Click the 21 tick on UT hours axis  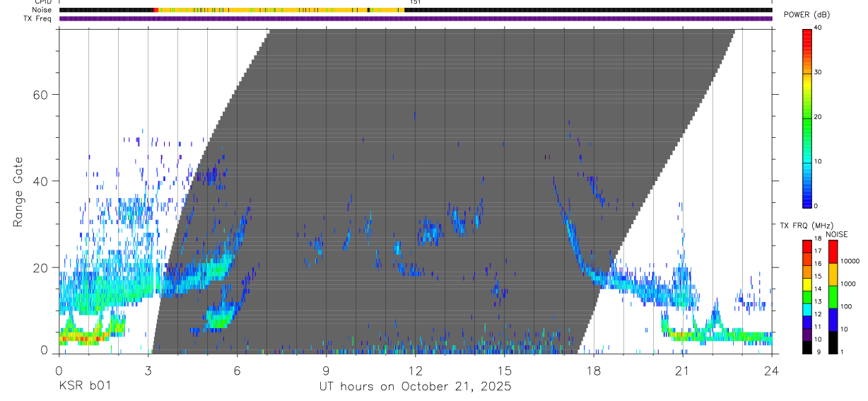coord(683,369)
